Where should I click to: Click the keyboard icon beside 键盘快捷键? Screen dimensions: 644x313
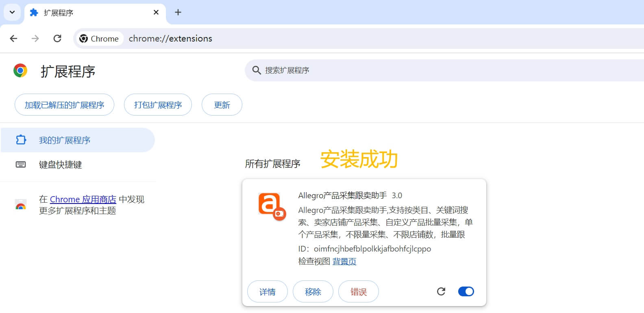[x=21, y=164]
